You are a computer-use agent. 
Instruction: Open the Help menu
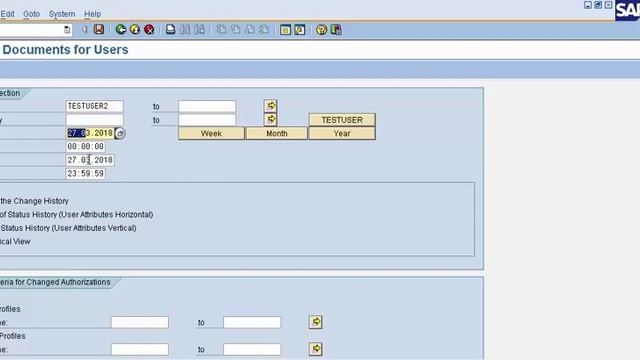pos(92,14)
